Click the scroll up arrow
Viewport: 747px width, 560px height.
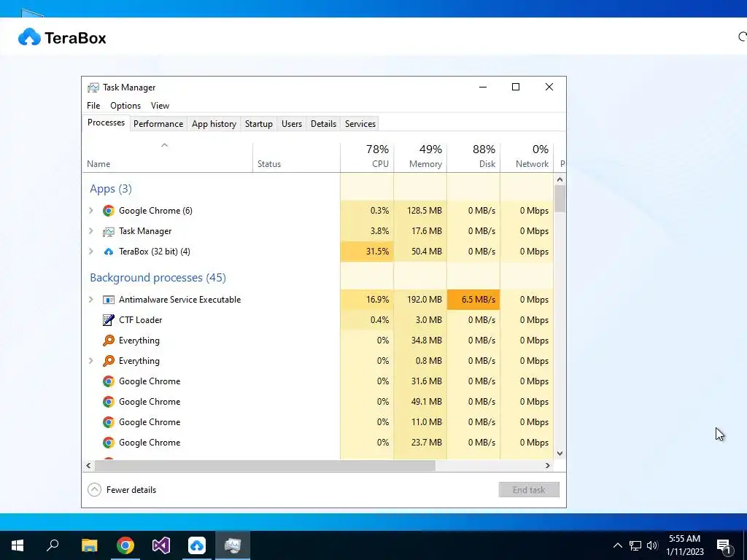coord(560,179)
